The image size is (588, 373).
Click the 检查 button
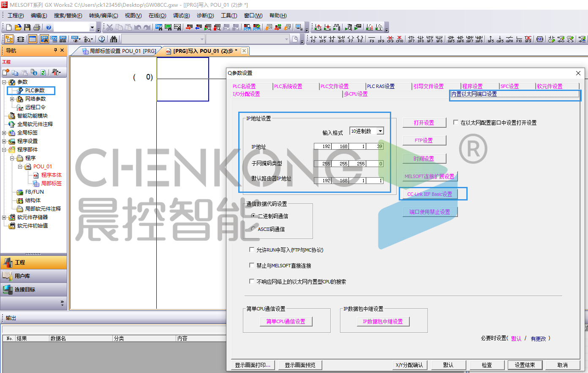[487, 365]
